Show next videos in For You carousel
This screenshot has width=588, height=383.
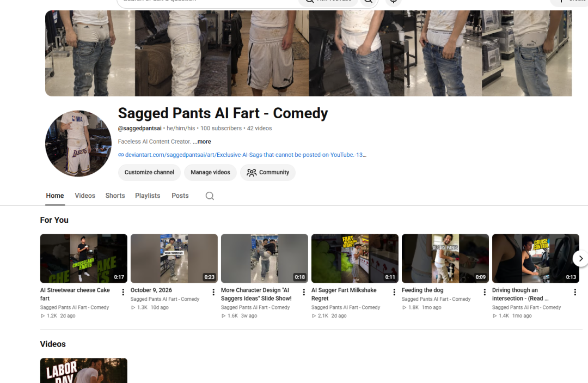[580, 258]
